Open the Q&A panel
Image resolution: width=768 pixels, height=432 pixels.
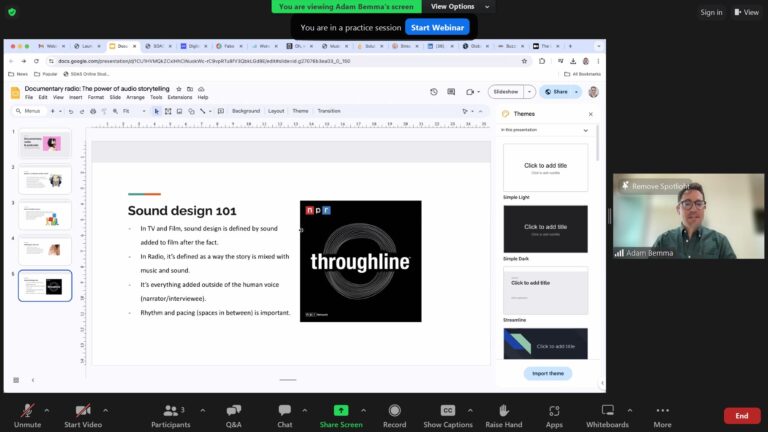[234, 416]
